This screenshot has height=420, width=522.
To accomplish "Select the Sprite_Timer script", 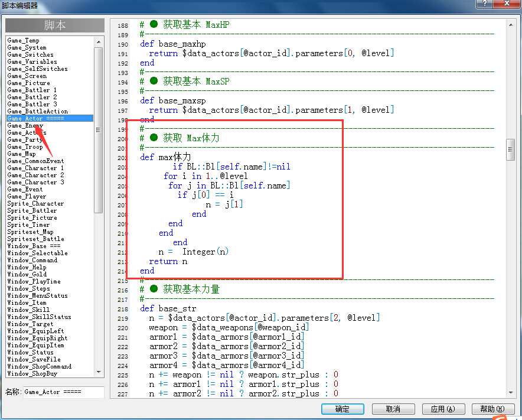I will 28,225.
